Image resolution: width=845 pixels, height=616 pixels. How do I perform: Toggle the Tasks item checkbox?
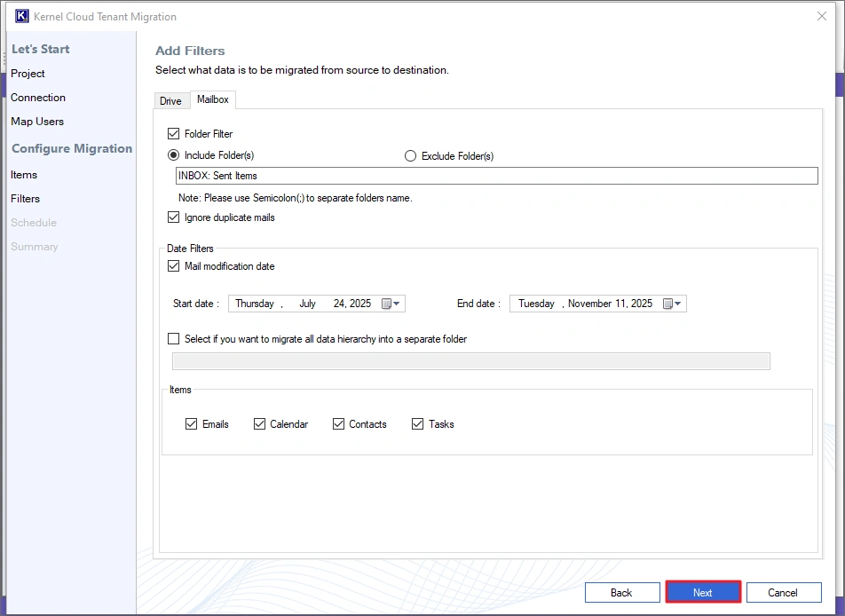tap(417, 424)
